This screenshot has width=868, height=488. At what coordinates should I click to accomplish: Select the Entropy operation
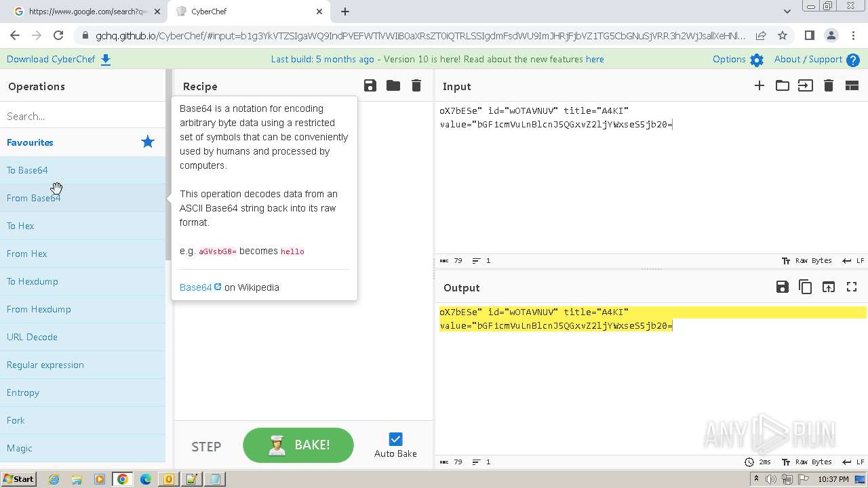[x=83, y=392]
